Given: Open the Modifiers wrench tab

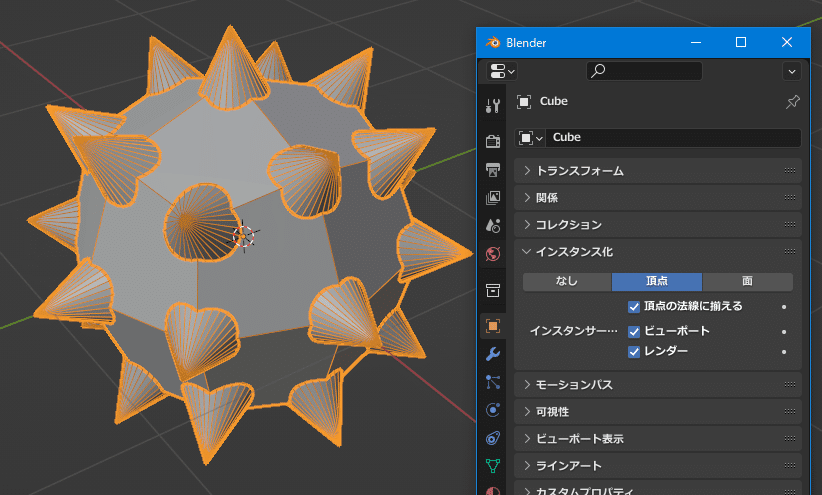Looking at the screenshot, I should tap(493, 354).
